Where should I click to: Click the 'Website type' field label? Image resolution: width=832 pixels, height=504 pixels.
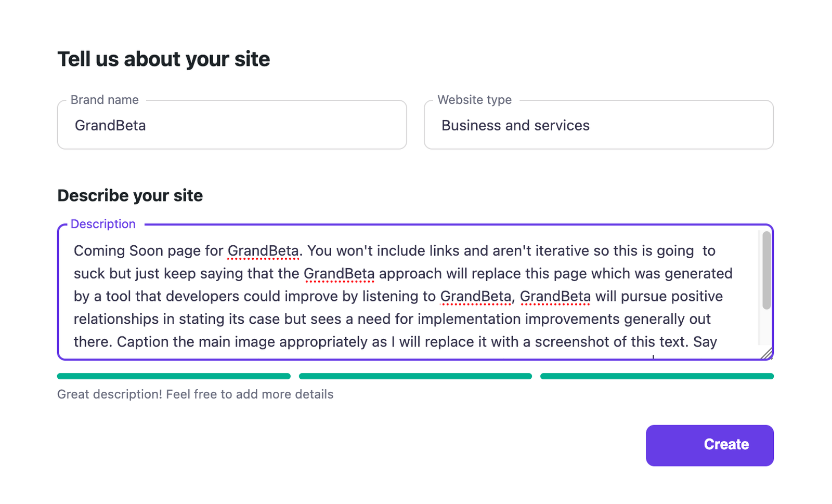click(475, 100)
